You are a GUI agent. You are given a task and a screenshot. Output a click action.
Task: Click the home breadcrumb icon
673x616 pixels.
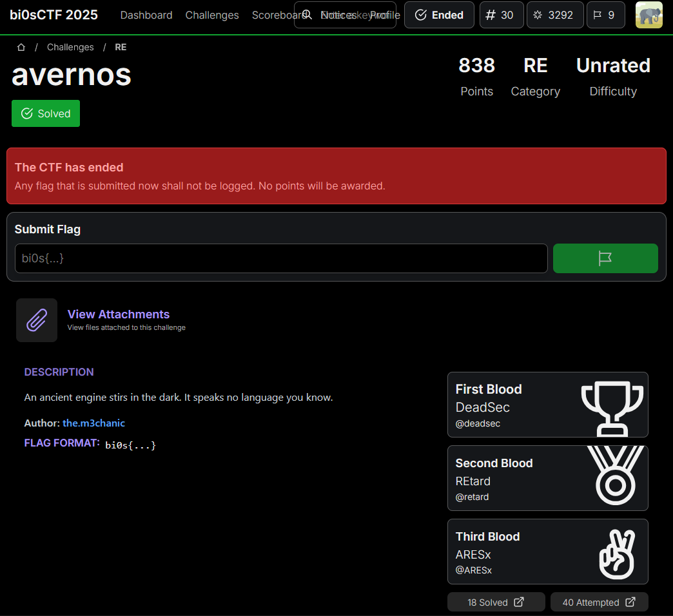(x=21, y=47)
